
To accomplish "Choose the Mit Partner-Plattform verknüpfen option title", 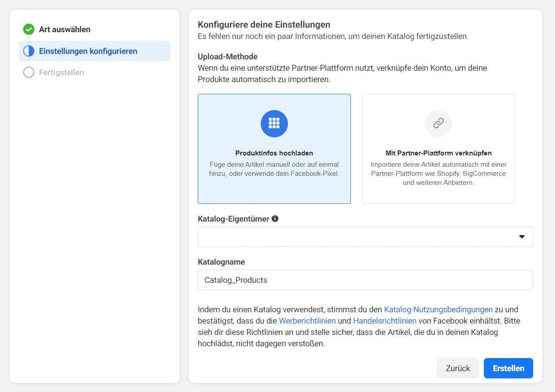I will (x=438, y=153).
